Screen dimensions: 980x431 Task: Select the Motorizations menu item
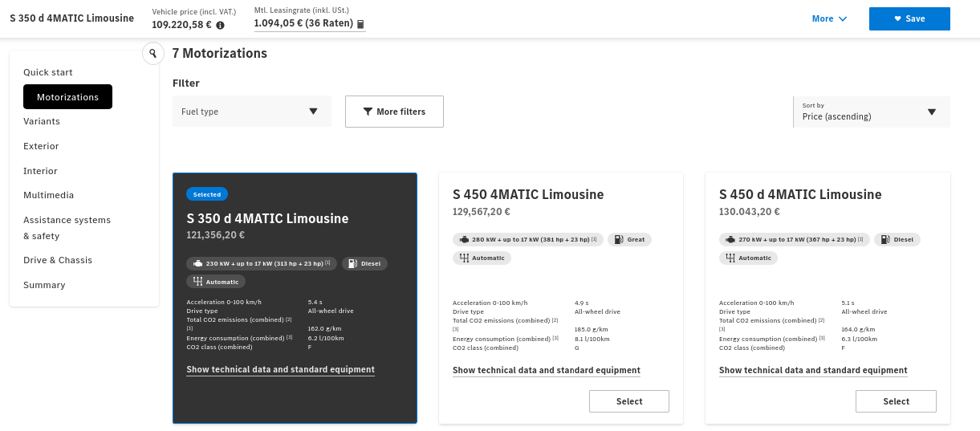68,97
